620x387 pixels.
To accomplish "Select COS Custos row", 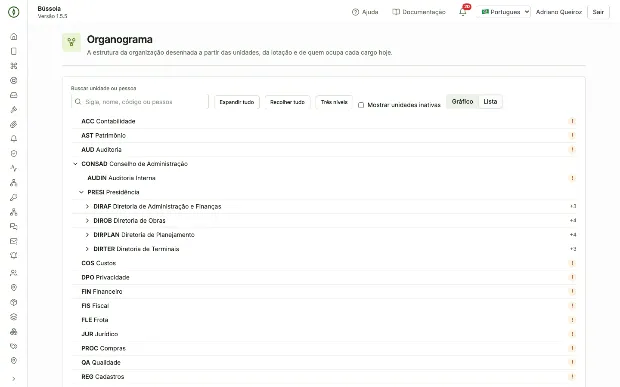I will 323,263.
